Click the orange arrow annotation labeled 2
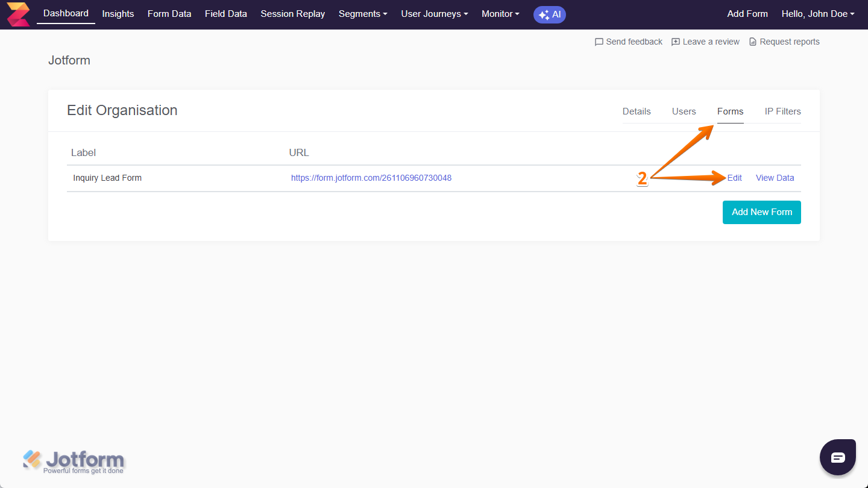The width and height of the screenshot is (868, 488). tap(642, 178)
